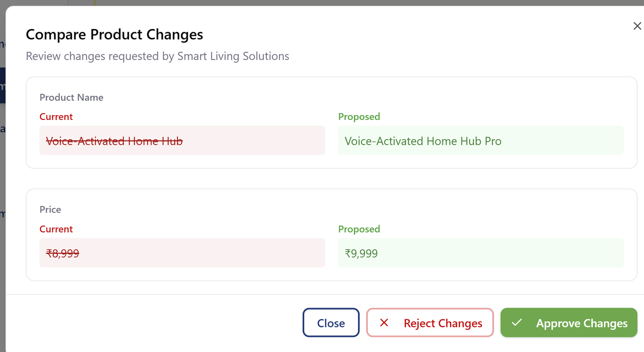This screenshot has width=644, height=352.
Task: Click the Proposed label under Product Name
Action: tap(359, 117)
